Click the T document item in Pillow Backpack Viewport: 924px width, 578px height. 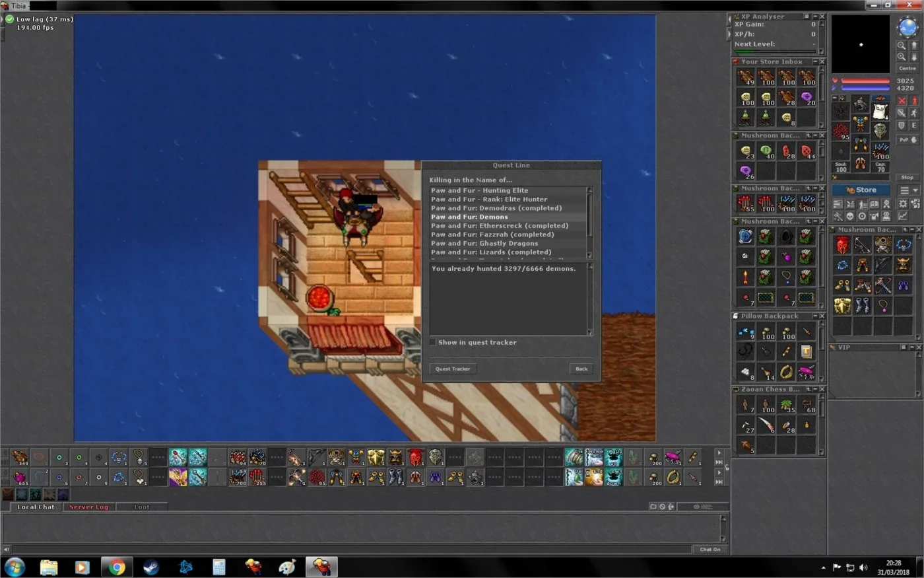(807, 351)
